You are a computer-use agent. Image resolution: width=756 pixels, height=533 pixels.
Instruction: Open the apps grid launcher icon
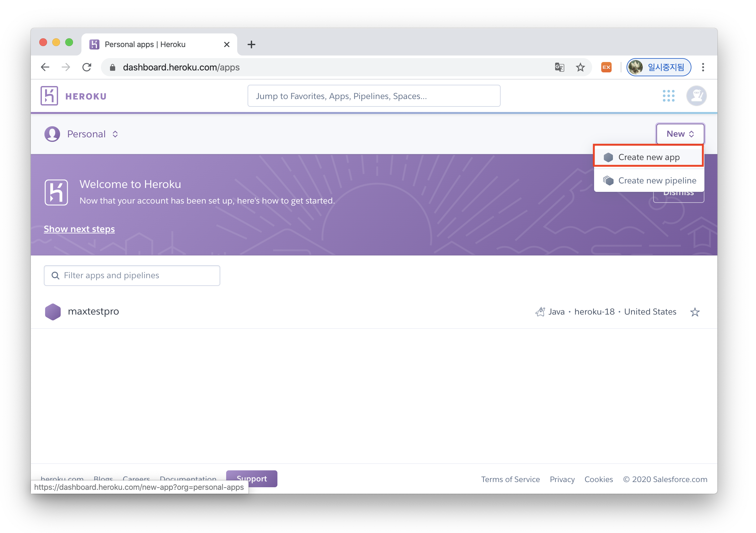668,96
